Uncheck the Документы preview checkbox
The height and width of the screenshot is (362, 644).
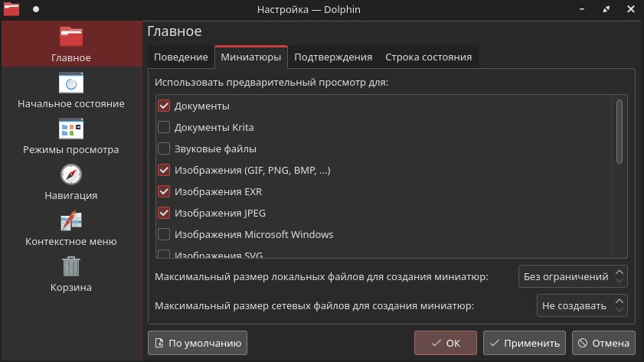click(x=164, y=106)
